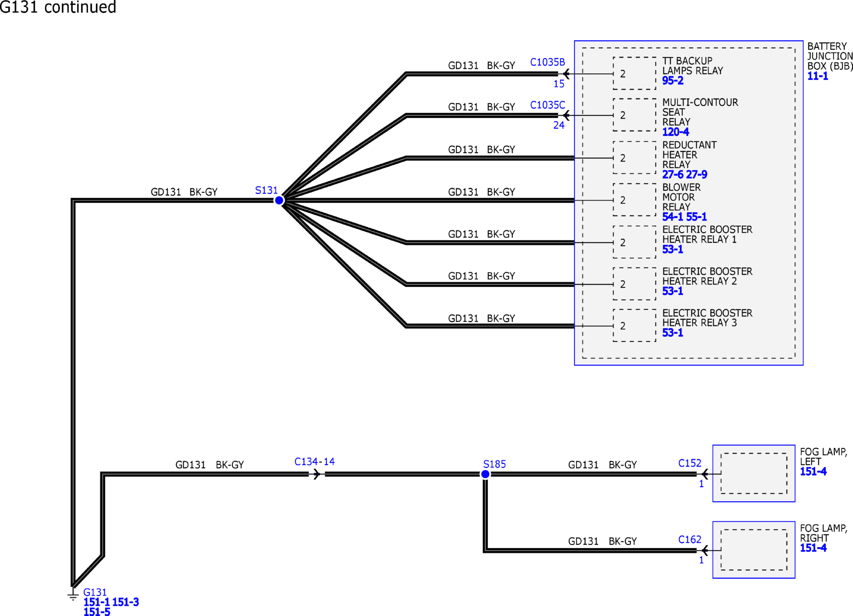Click GD131 BK-GY label on wire to C162
853x616 pixels.
(x=602, y=542)
